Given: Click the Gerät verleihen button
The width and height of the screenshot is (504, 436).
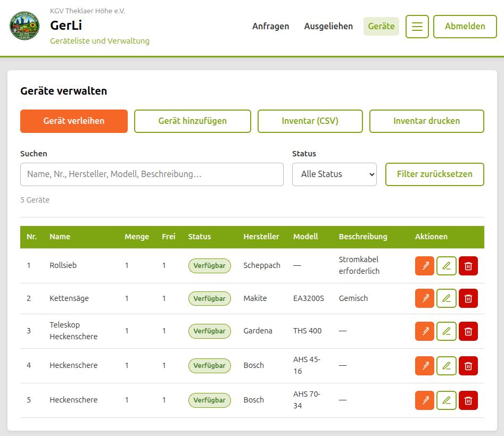Looking at the screenshot, I should click(x=74, y=121).
